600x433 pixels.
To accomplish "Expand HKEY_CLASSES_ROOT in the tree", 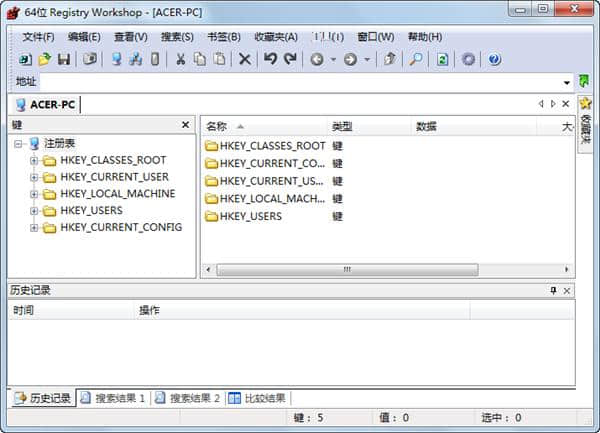I will 35,160.
